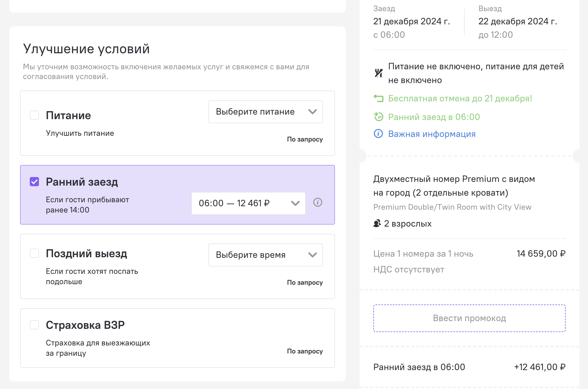This screenshot has width=588, height=389.
Task: Click the 21 декабря 2024 г. check-in date
Action: [x=412, y=21]
